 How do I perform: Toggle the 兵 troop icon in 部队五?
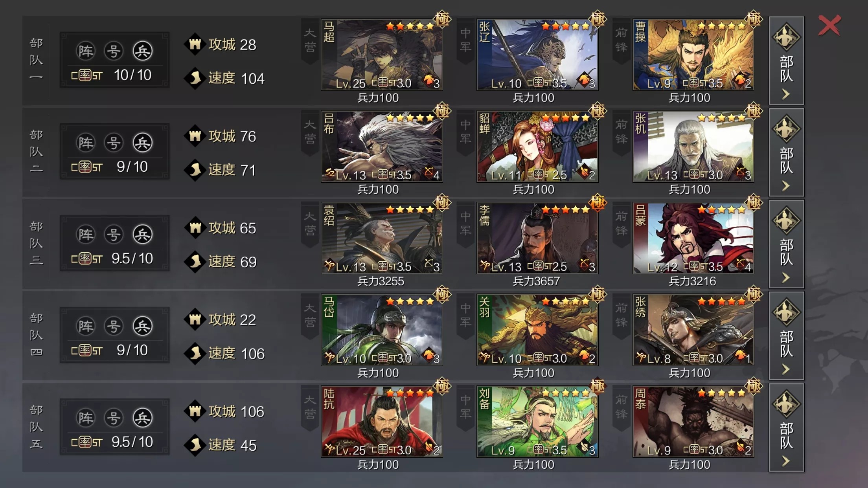click(142, 418)
